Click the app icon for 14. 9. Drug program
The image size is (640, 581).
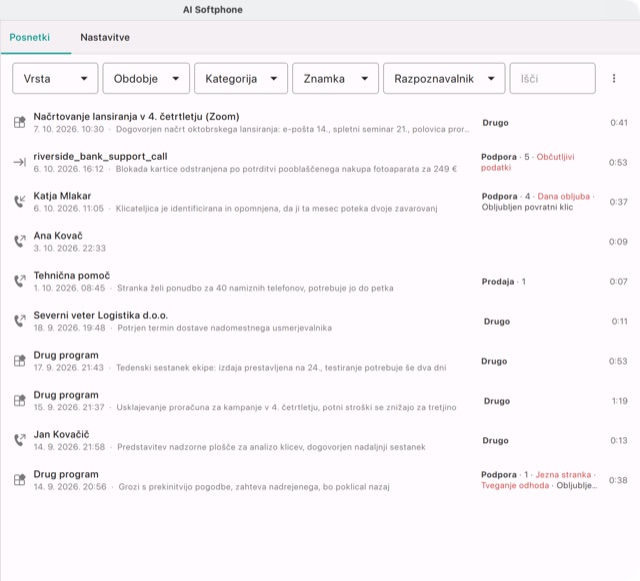pyautogui.click(x=20, y=480)
